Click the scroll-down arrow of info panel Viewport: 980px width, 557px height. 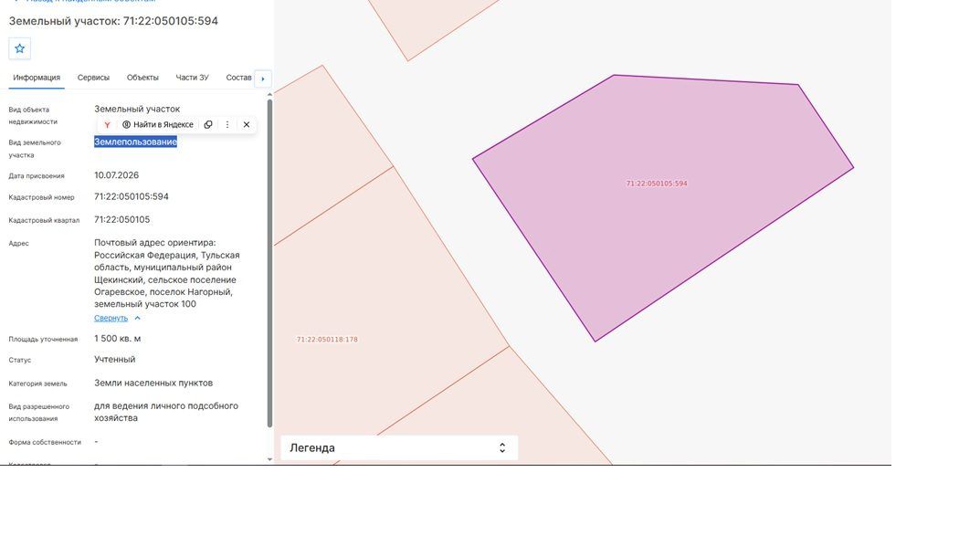(x=270, y=459)
